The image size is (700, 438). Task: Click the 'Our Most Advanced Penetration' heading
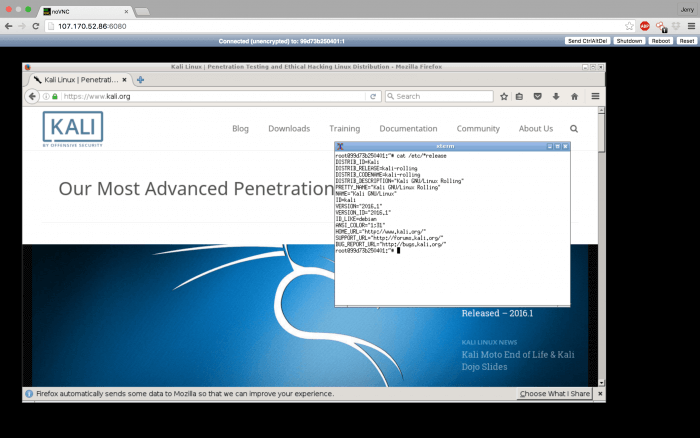[x=196, y=188]
